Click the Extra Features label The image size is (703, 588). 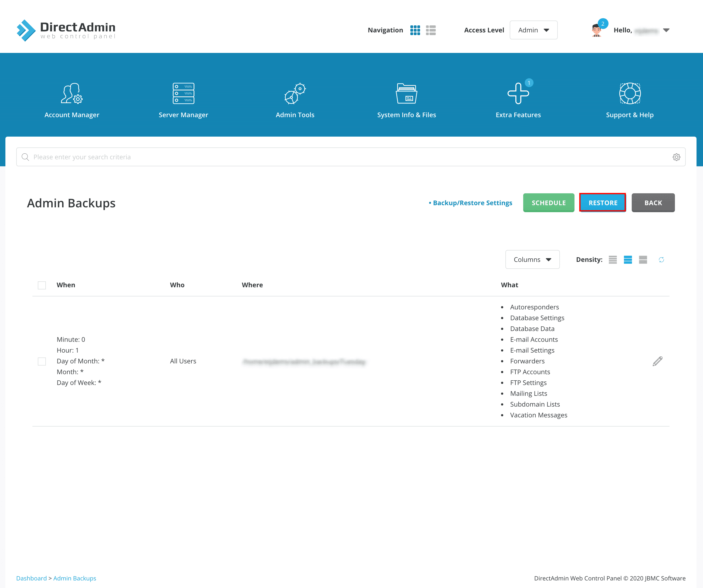click(x=518, y=115)
